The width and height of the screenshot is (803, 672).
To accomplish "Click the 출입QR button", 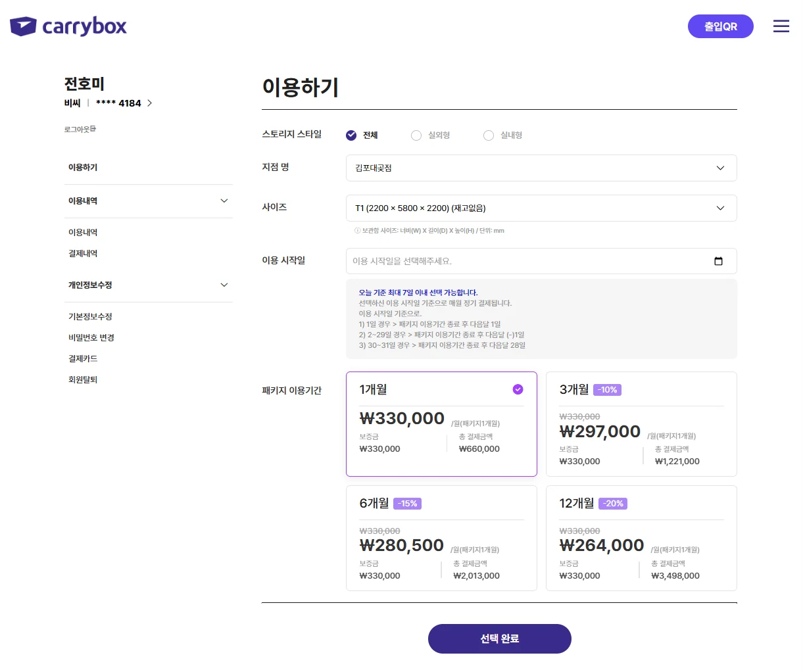I will (x=720, y=26).
